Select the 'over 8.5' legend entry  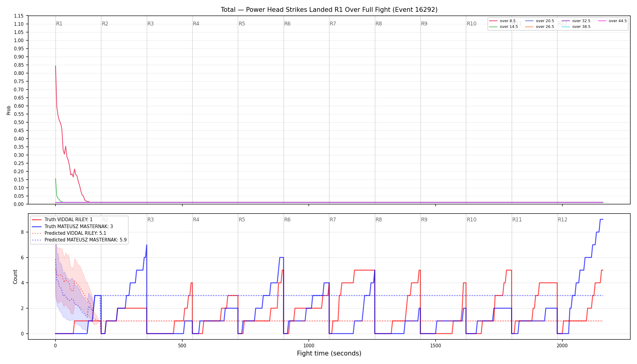502,21
